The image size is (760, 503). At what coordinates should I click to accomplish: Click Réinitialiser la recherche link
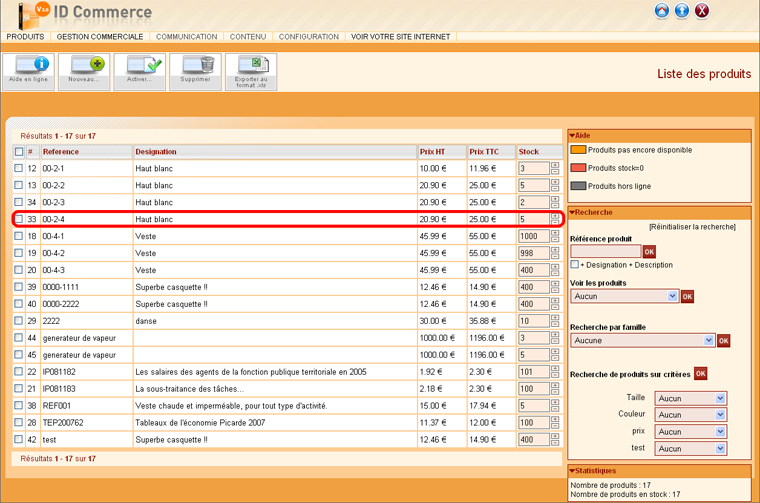coord(692,227)
